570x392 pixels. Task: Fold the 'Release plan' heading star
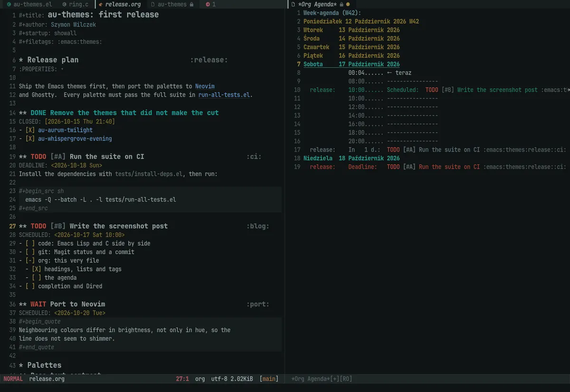21,60
